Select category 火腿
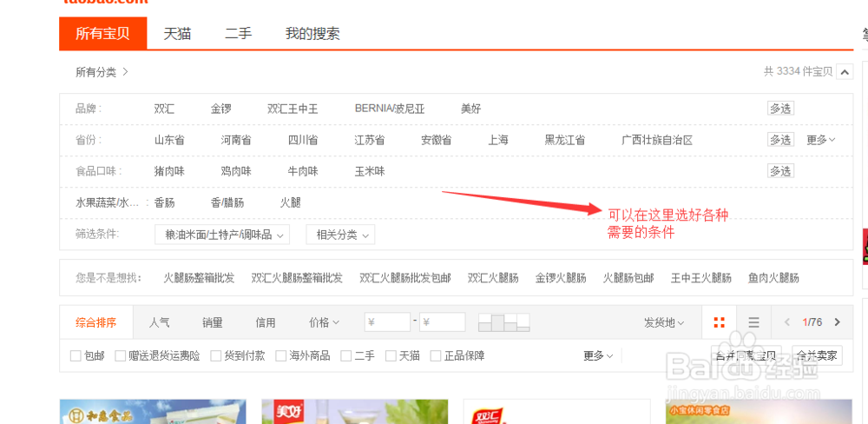The image size is (868, 424). [x=290, y=202]
